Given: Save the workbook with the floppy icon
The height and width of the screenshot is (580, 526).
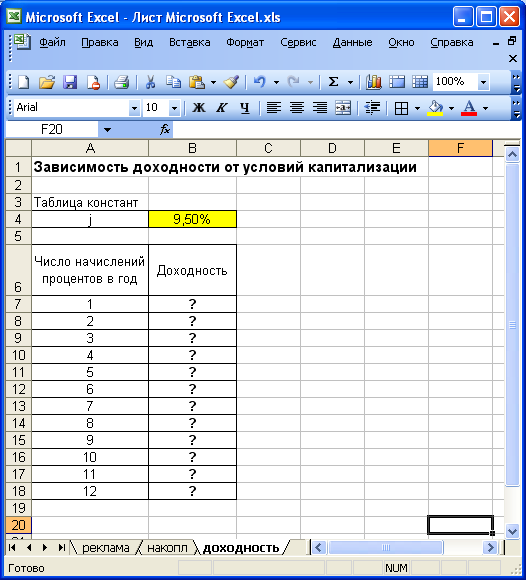Looking at the screenshot, I should click(x=70, y=82).
